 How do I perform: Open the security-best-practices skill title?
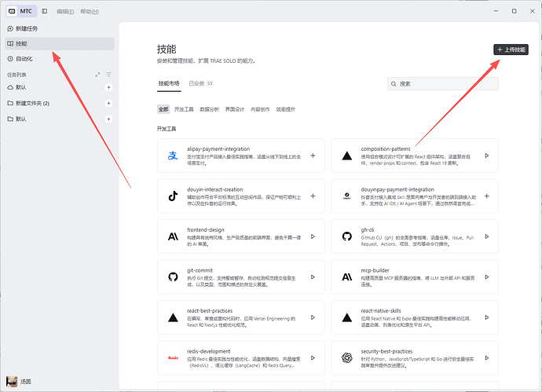point(386,351)
